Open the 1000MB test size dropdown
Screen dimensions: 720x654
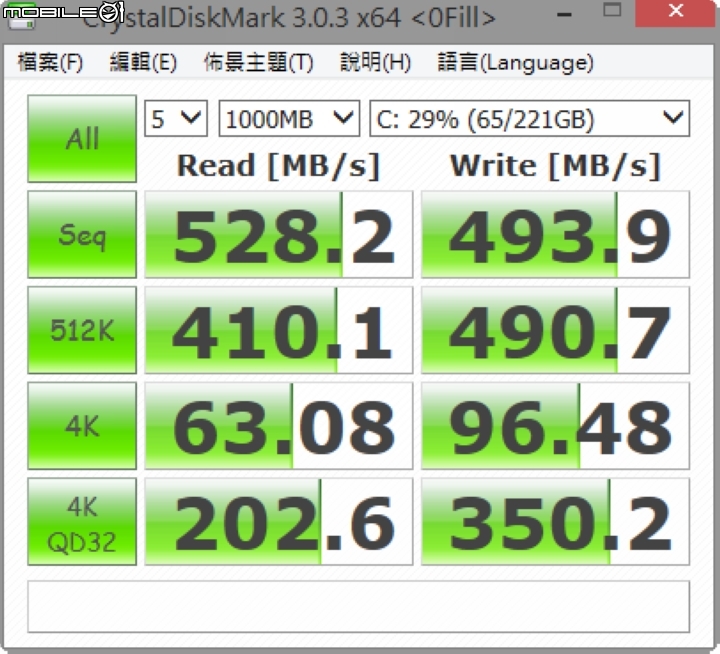click(x=289, y=118)
